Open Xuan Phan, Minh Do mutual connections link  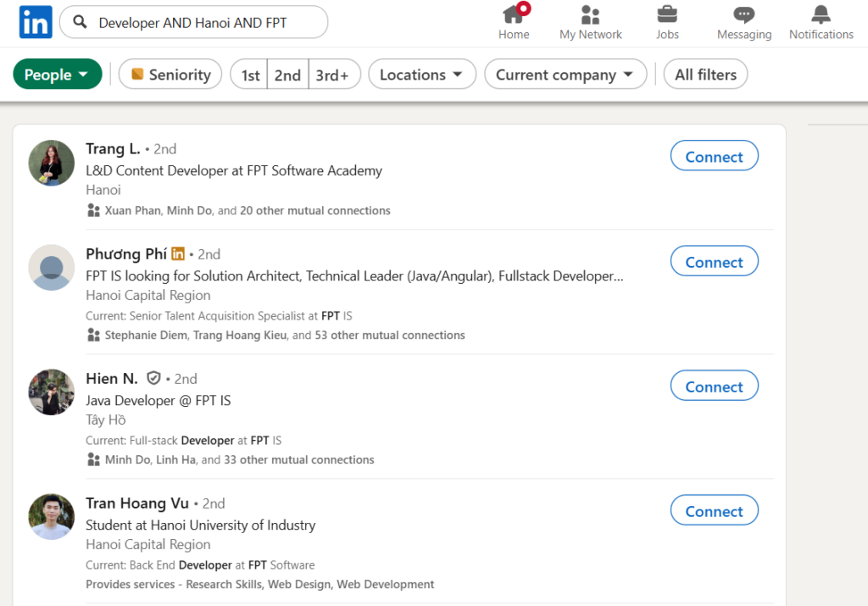[x=248, y=210]
